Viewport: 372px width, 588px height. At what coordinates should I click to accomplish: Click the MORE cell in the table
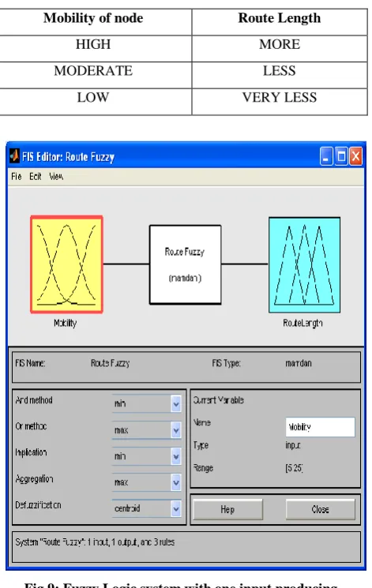pos(280,44)
